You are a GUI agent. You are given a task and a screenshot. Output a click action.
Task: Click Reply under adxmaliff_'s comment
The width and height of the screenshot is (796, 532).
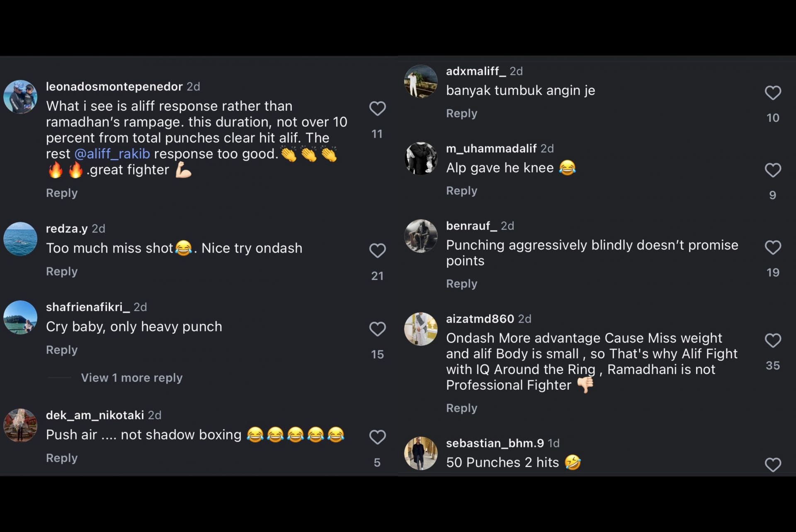pos(461,113)
